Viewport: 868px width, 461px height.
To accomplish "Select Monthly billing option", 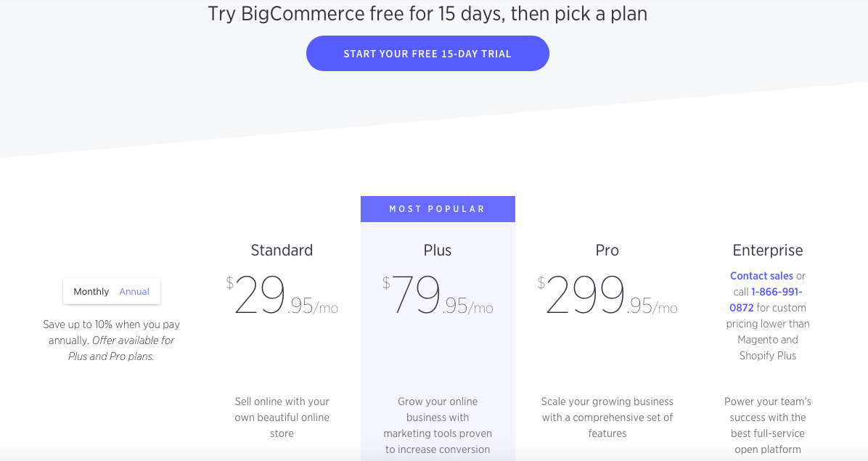I will pyautogui.click(x=91, y=292).
